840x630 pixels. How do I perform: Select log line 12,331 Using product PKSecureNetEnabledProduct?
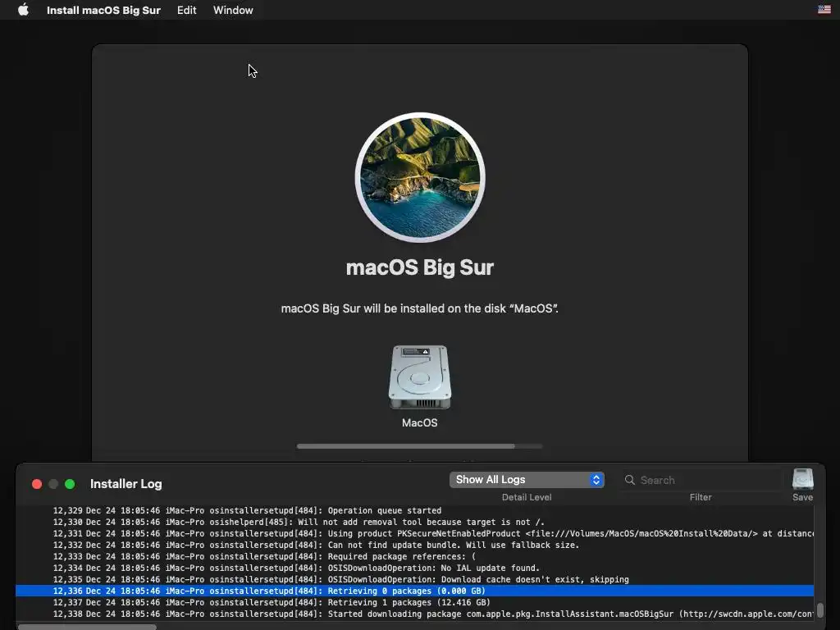[x=414, y=533]
